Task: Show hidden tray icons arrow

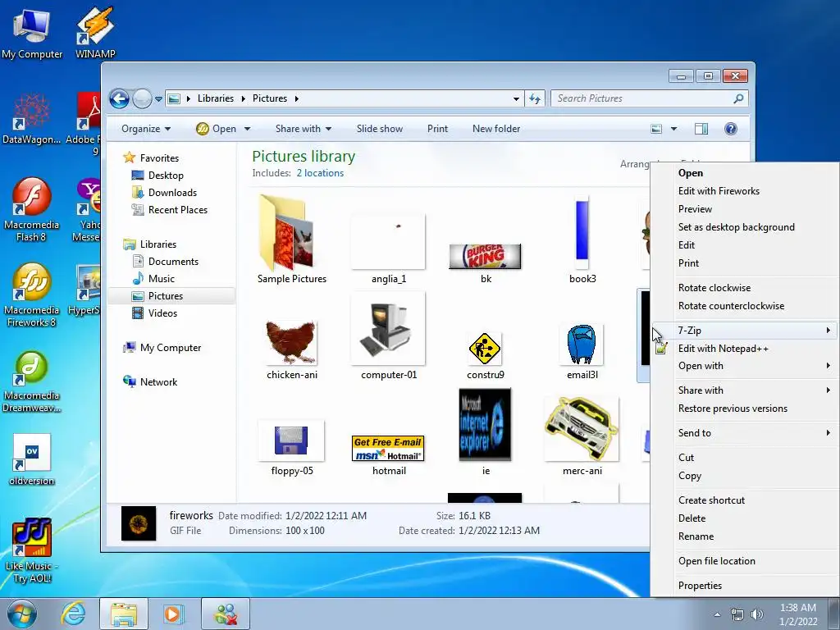Action: [717, 614]
